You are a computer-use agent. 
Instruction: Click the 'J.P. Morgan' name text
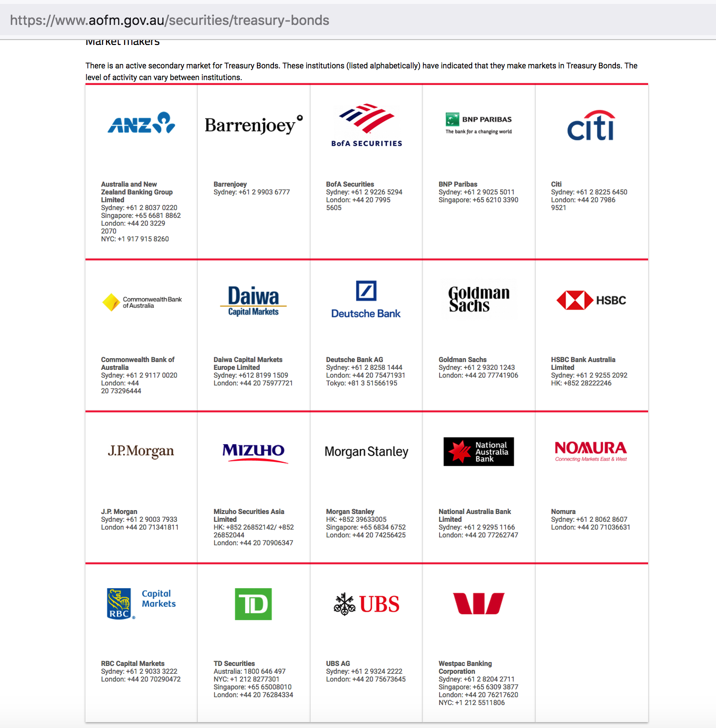click(x=119, y=512)
